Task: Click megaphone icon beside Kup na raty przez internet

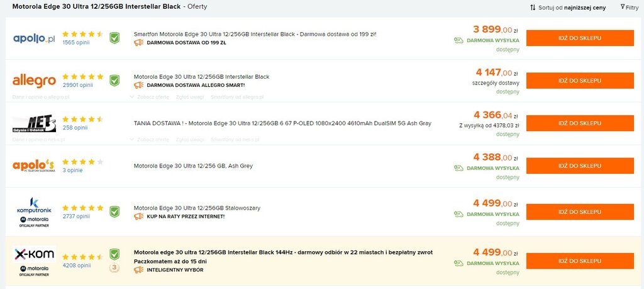Action: (x=139, y=216)
